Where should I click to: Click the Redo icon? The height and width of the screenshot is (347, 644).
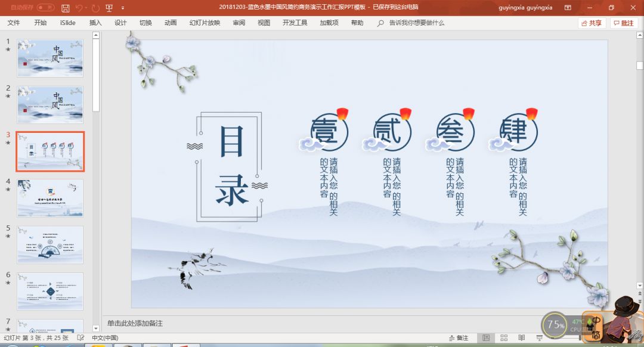point(95,8)
